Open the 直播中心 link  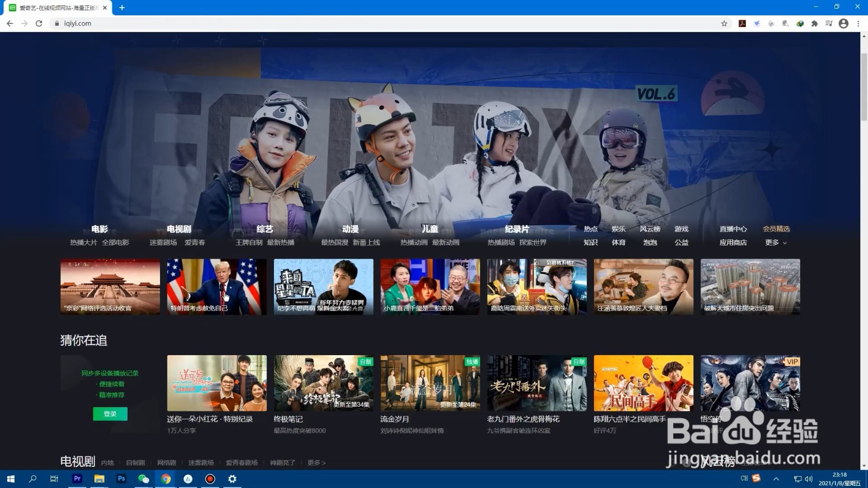pos(733,229)
